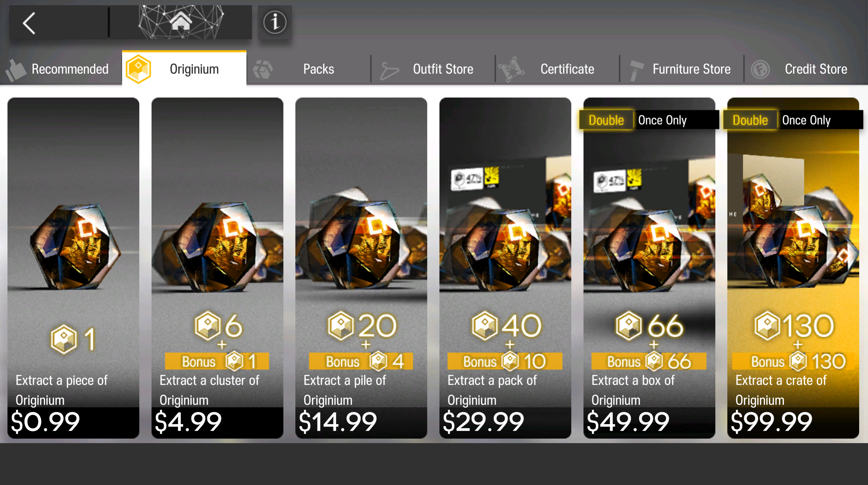
Task: Tap the Certificate tab icon
Action: pyautogui.click(x=511, y=69)
